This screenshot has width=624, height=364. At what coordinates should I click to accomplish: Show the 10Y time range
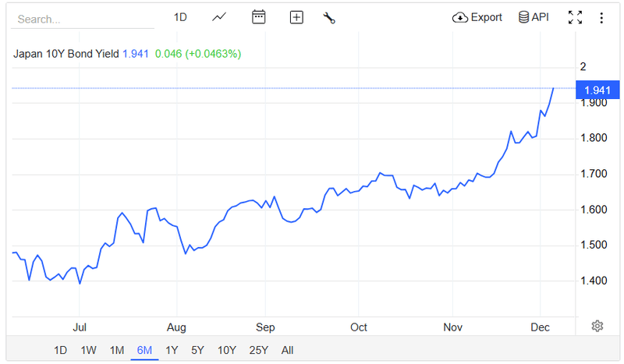click(x=227, y=350)
